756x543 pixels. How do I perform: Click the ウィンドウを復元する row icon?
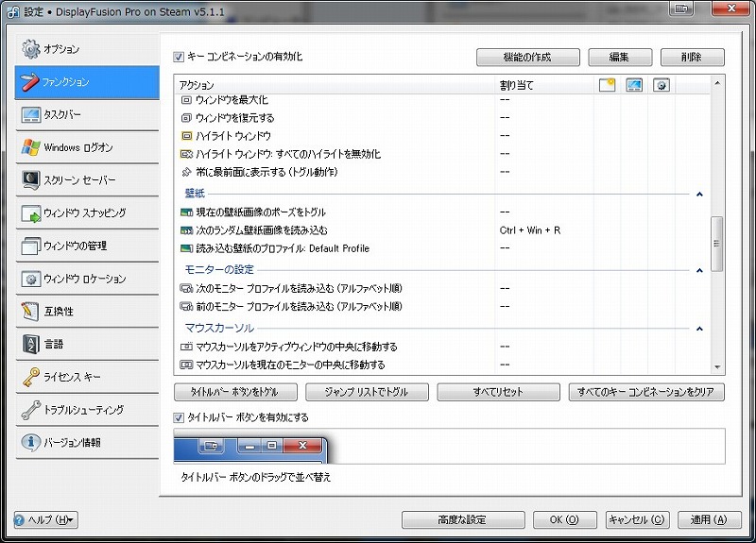[x=186, y=118]
